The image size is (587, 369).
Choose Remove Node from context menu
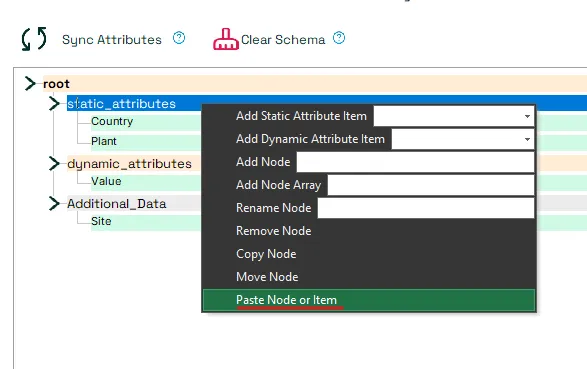(369, 231)
